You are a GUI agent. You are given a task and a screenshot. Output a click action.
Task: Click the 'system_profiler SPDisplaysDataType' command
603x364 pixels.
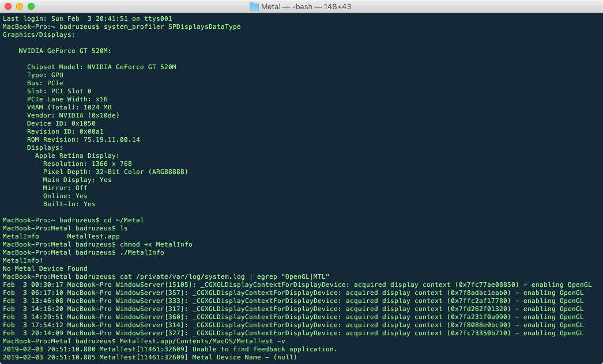tap(172, 26)
